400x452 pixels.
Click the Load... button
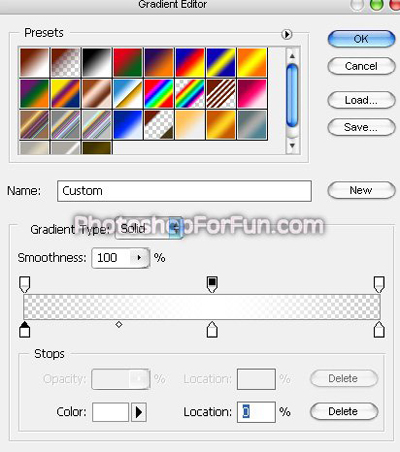[x=361, y=100]
